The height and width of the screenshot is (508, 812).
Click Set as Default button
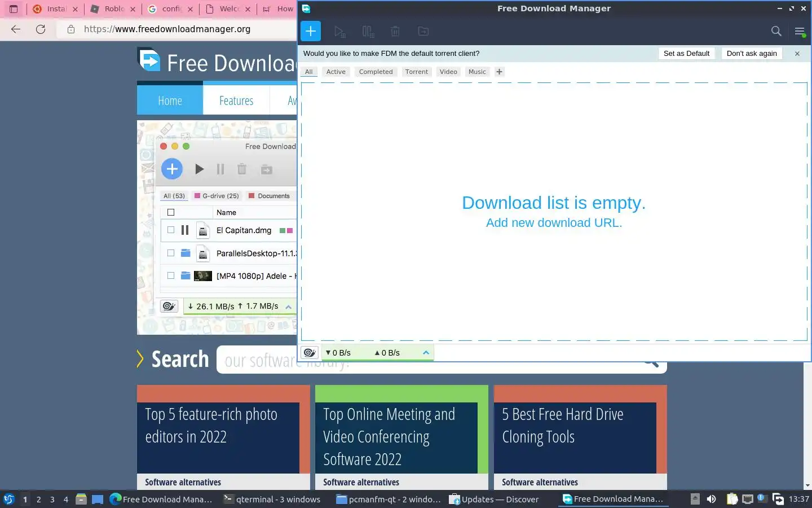tap(686, 53)
